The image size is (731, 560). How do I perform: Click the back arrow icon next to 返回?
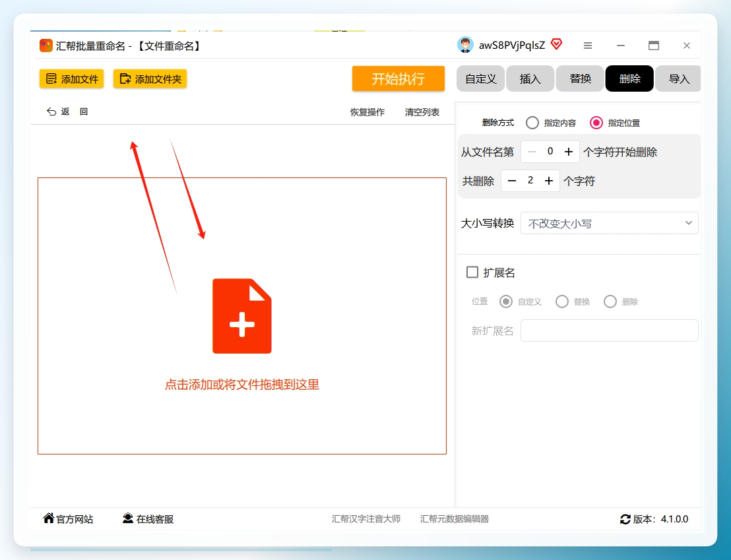[x=51, y=111]
